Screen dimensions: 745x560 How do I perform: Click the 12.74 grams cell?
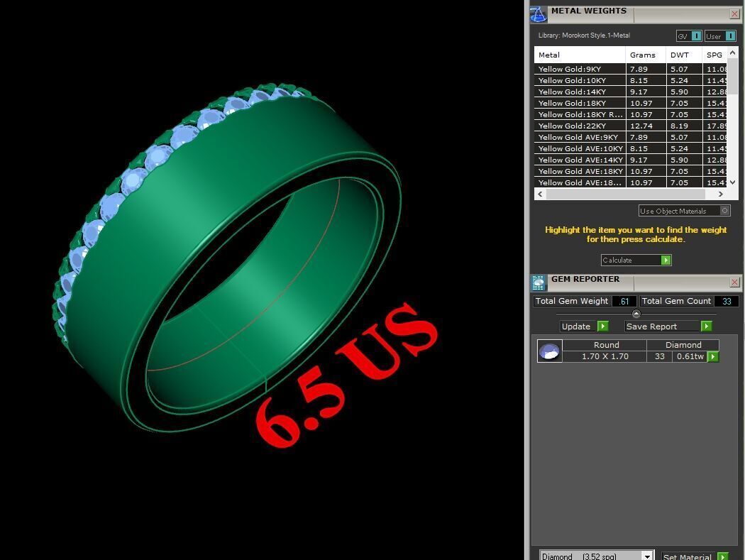tap(645, 126)
